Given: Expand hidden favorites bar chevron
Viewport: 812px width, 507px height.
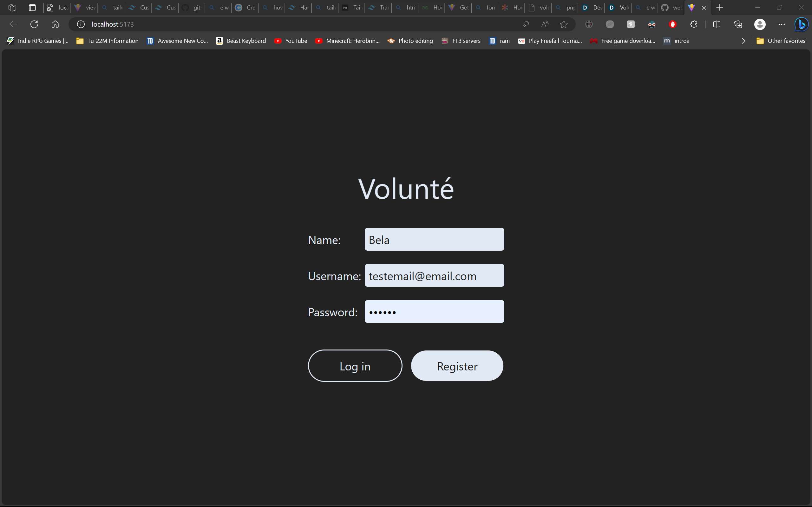Looking at the screenshot, I should tap(743, 41).
